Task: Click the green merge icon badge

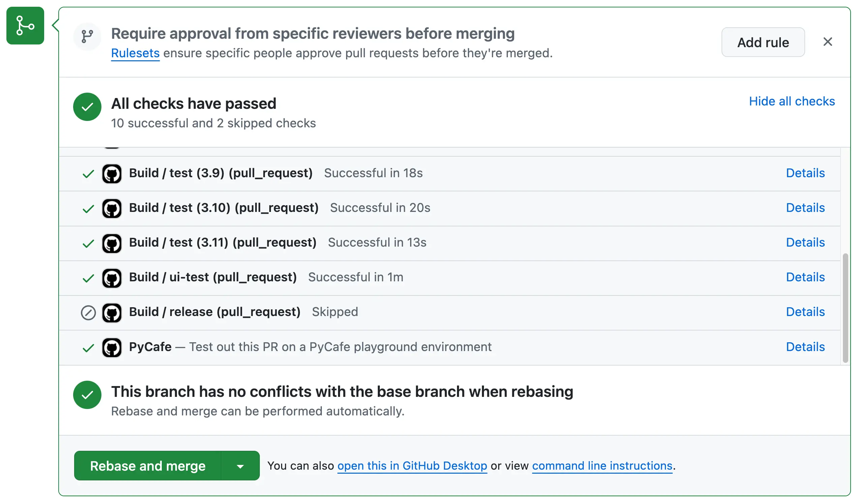Action: (x=25, y=26)
